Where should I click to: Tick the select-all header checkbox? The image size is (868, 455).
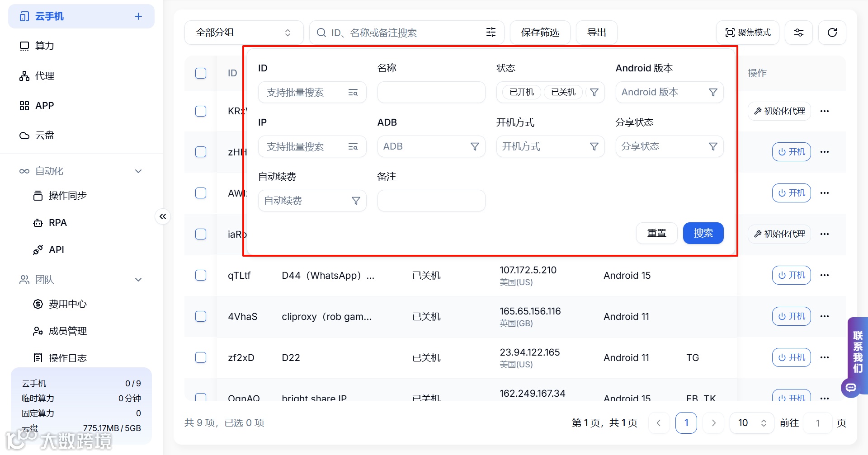pyautogui.click(x=201, y=73)
